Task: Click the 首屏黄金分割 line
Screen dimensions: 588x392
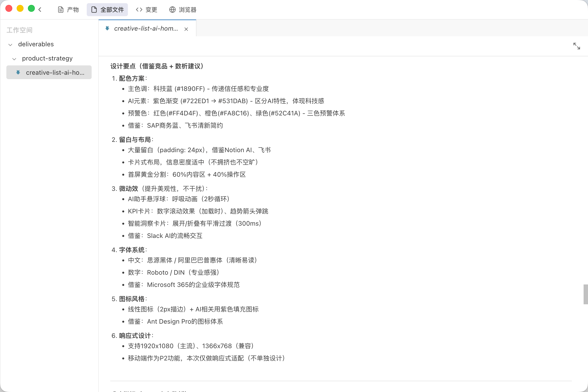Action: click(x=187, y=174)
